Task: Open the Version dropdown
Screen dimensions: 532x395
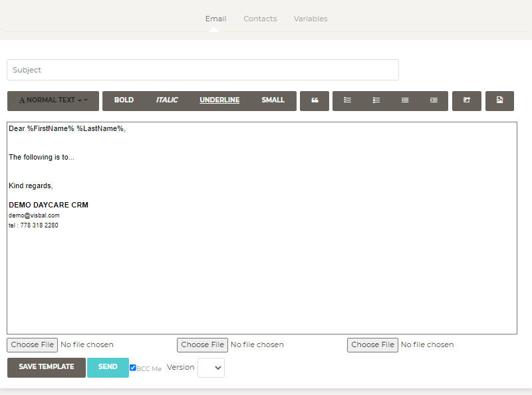Action: (x=211, y=368)
